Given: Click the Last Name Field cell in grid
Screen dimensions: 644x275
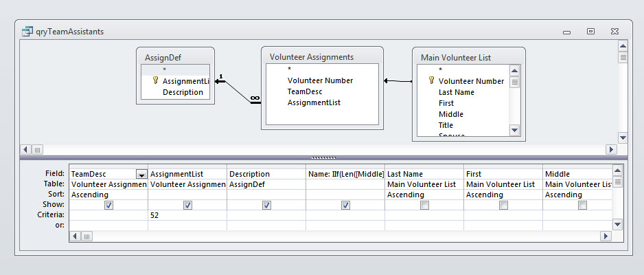Looking at the screenshot, I should coord(424,175).
